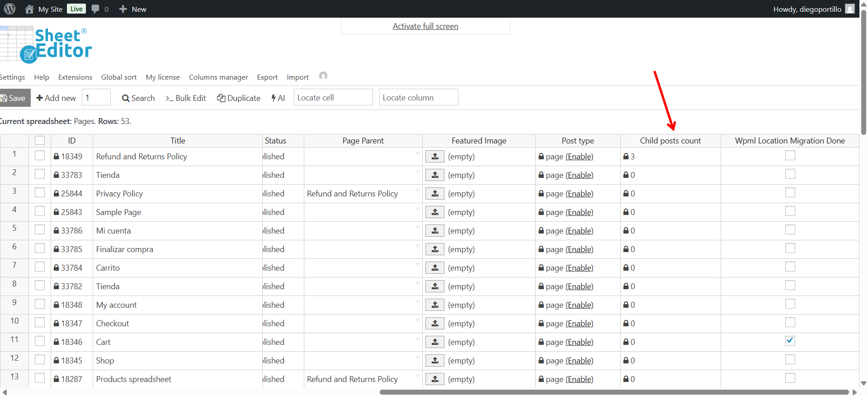868x396 pixels.
Task: Click the user avatar next to Howdy
Action: [x=850, y=9]
